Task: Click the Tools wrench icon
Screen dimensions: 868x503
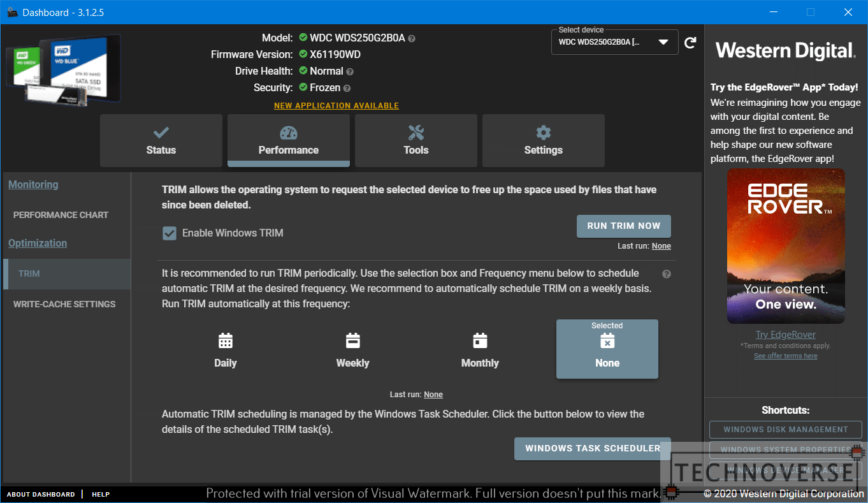Action: coord(416,133)
